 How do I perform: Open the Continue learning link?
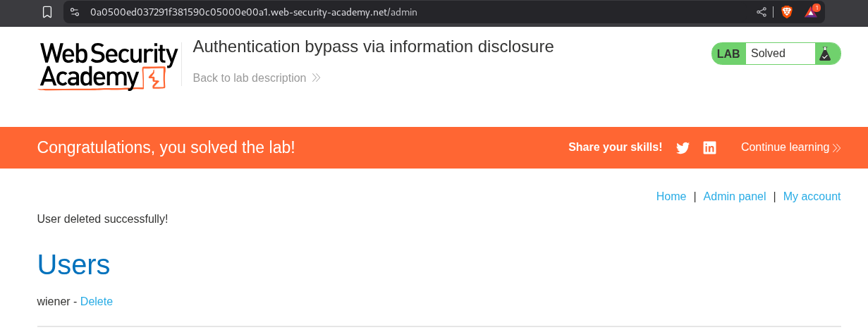point(790,147)
